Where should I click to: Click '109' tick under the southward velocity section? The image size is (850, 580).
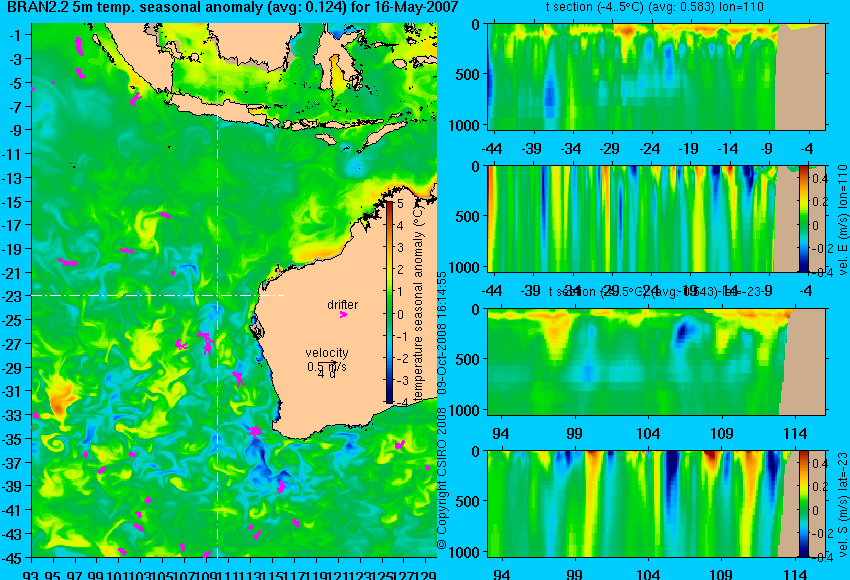722,575
